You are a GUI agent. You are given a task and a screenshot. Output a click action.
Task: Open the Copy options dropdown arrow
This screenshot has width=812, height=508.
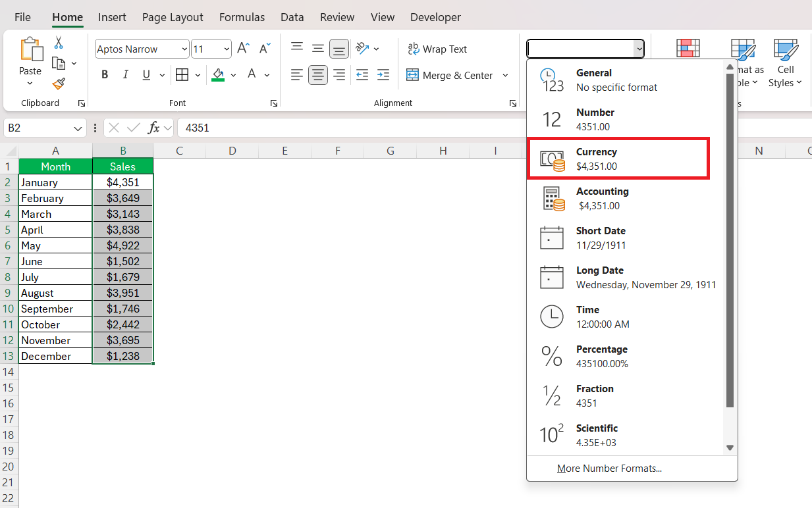(74, 63)
